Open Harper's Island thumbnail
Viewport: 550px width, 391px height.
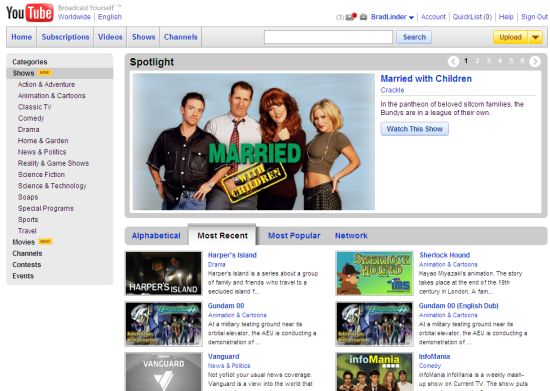[164, 273]
